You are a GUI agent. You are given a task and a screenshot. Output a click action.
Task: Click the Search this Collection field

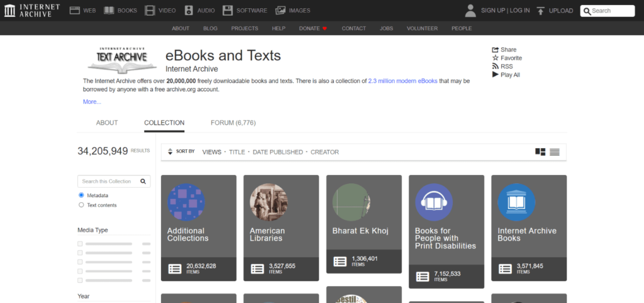click(114, 181)
